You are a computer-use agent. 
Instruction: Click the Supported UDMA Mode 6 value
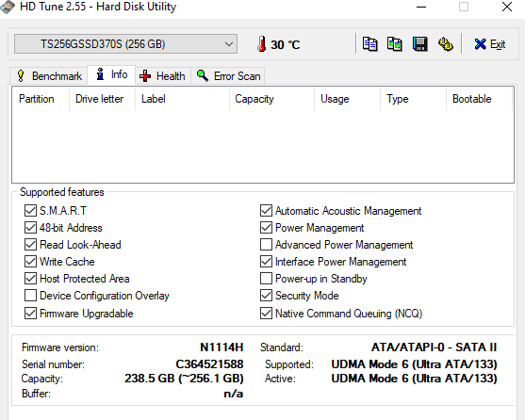(414, 364)
